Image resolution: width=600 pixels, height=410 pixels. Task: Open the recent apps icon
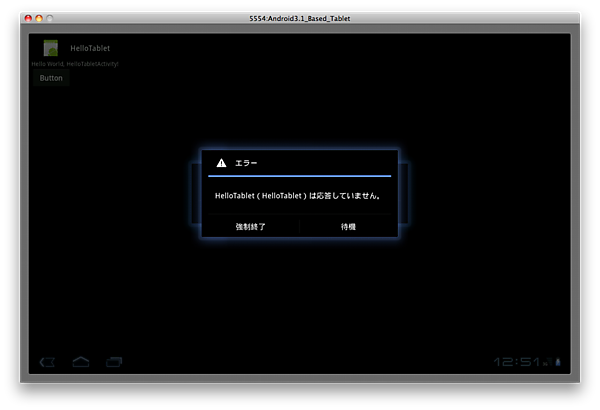click(x=114, y=362)
